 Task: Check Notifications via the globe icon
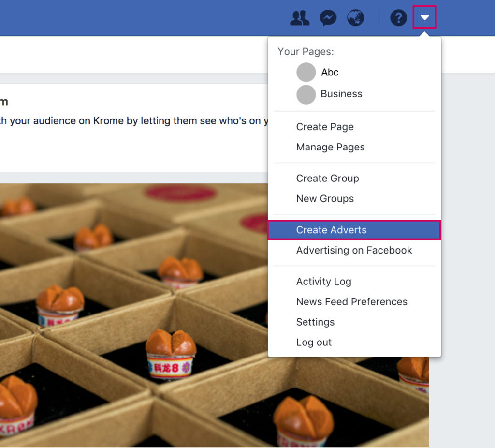[x=355, y=17]
